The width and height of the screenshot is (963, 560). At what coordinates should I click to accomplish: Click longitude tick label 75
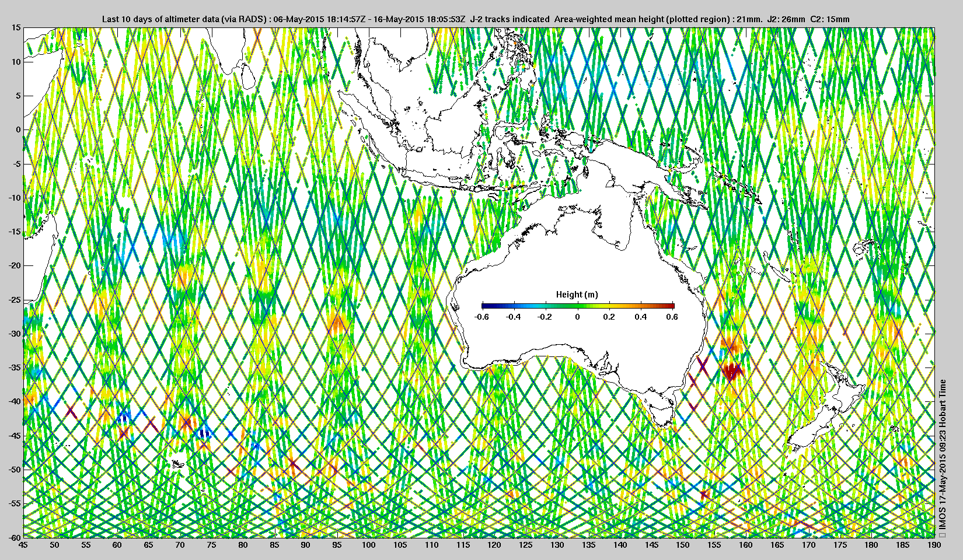tap(211, 545)
